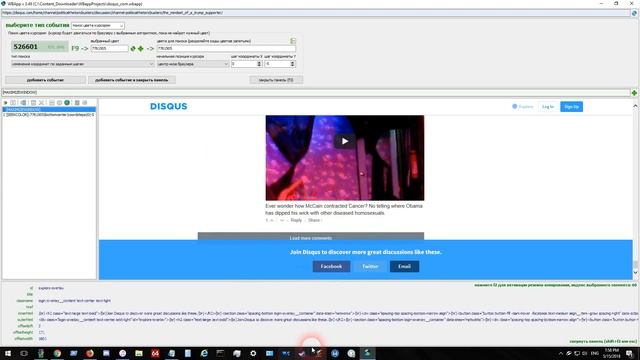Open the settings gear app in taskbar
Screen dimensions: 640x360
(x=253, y=353)
